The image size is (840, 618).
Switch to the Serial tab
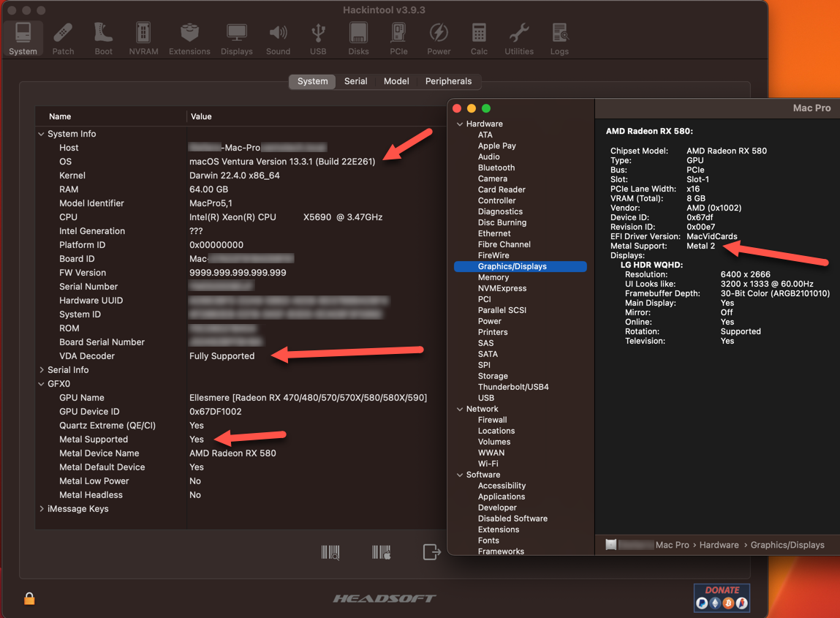tap(356, 81)
